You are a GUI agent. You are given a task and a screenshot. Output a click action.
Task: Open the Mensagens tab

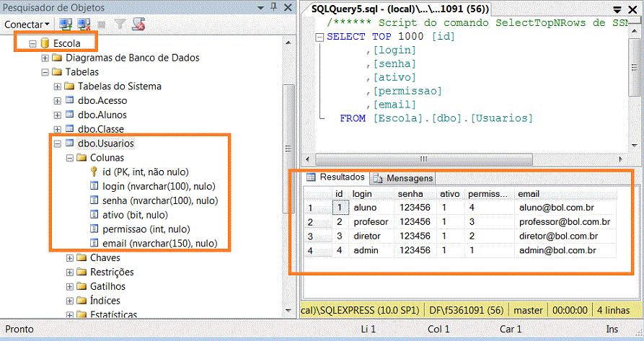point(403,178)
